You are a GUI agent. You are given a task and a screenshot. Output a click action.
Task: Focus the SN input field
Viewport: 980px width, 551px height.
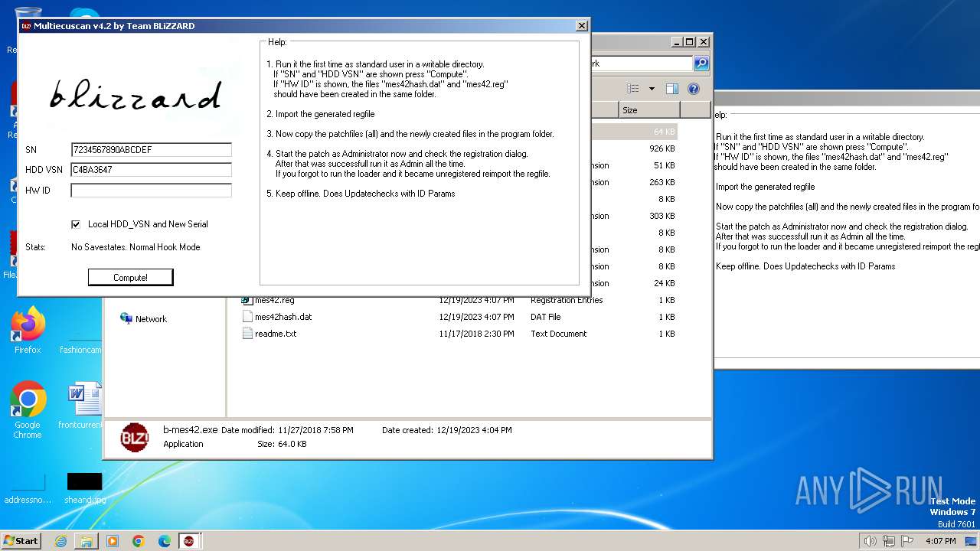click(x=151, y=150)
